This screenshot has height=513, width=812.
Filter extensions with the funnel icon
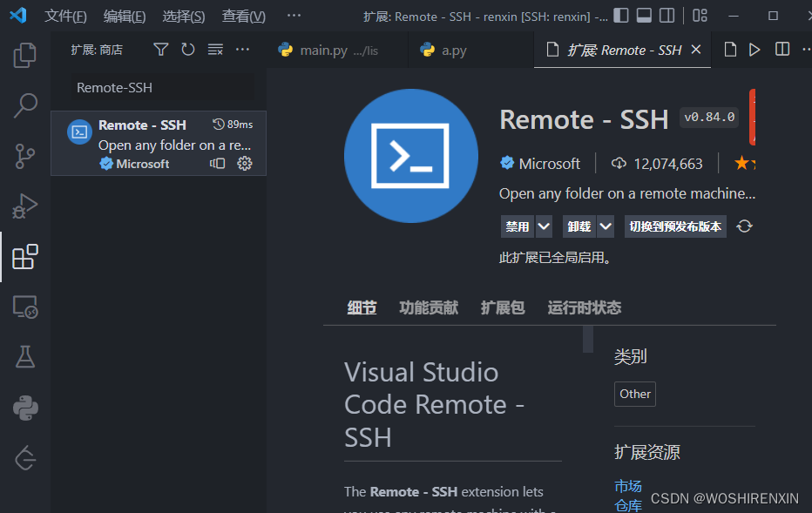(161, 50)
